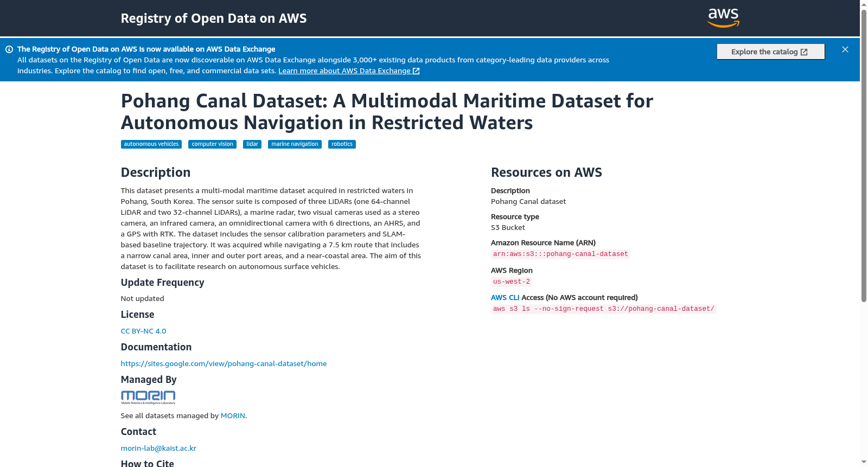This screenshot has width=868, height=467.
Task: Select the autonomous vehicles tag
Action: click(151, 144)
